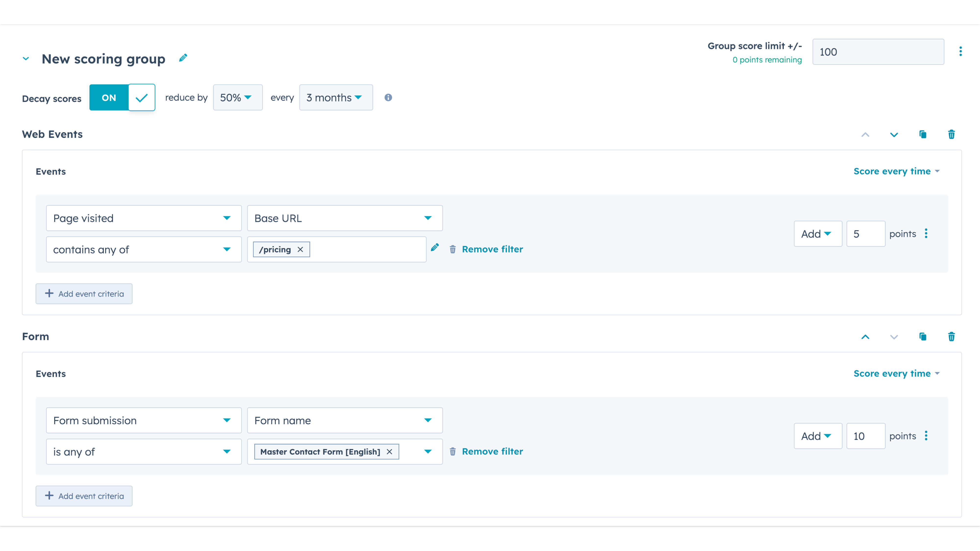Screen dimensions: 980x551
Task: Remove the Master Contact Form [English] chip
Action: point(390,452)
